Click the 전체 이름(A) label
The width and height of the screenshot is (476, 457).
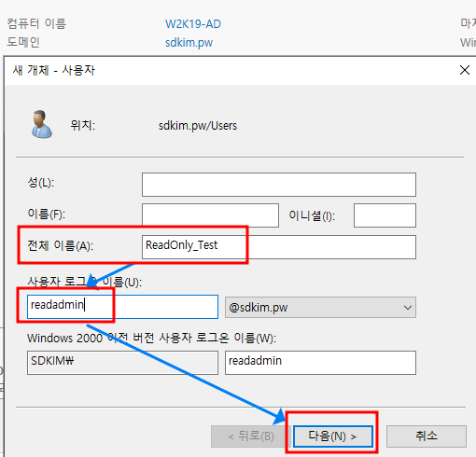coord(61,245)
